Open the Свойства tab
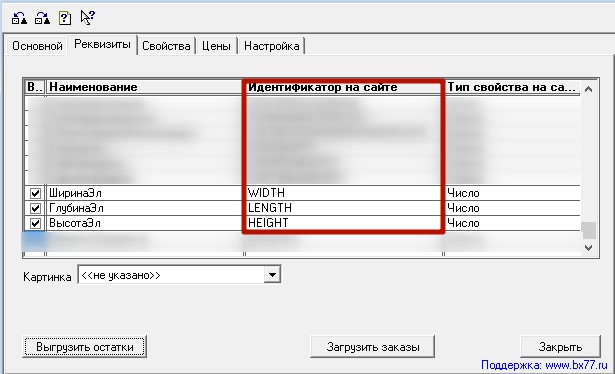The height and width of the screenshot is (374, 615). pyautogui.click(x=166, y=46)
